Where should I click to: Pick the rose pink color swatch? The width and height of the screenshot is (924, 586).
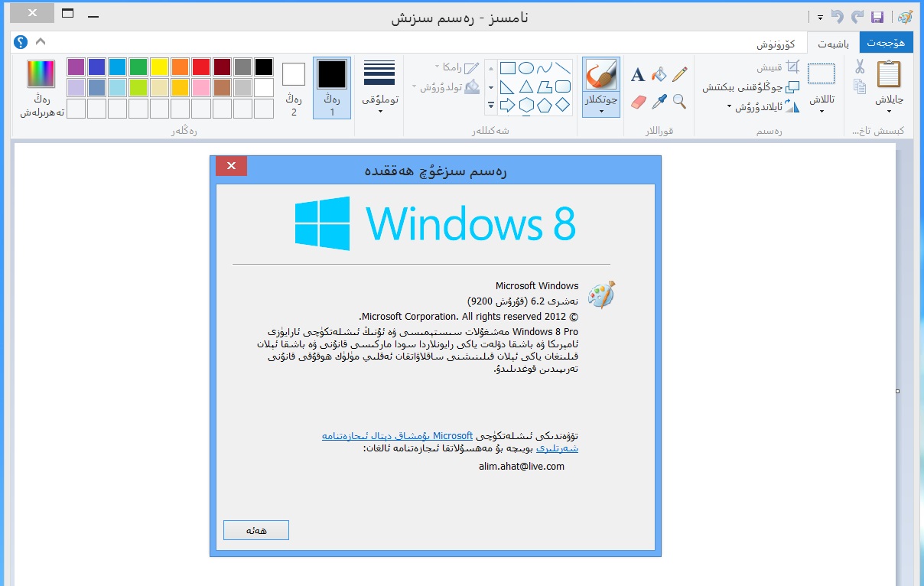pyautogui.click(x=201, y=87)
